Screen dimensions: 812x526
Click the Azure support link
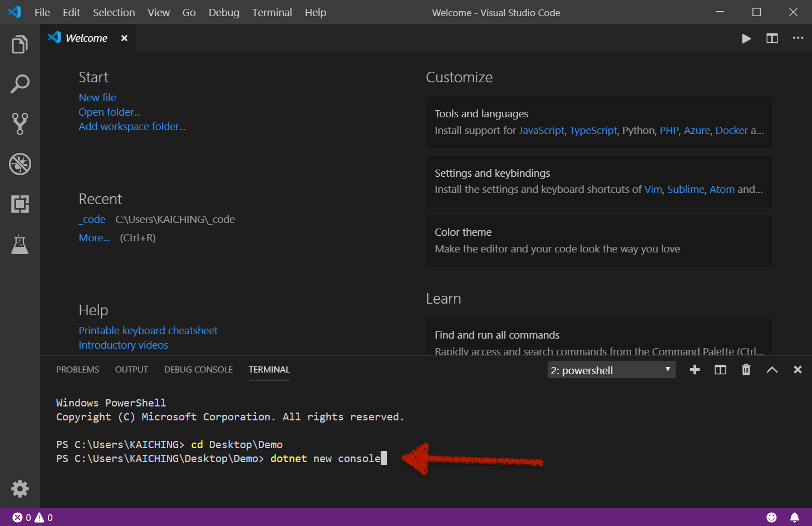(697, 130)
